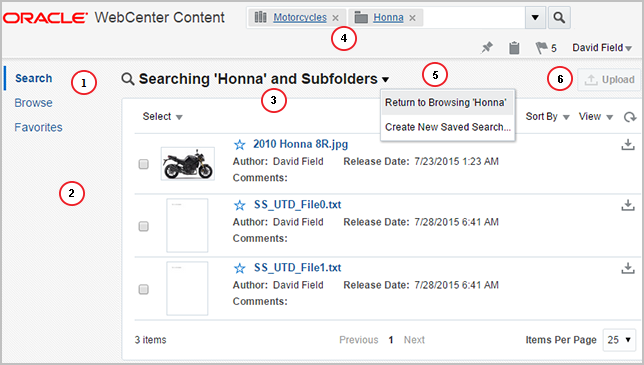Open the Honna folder link
644x365 pixels.
pos(388,18)
